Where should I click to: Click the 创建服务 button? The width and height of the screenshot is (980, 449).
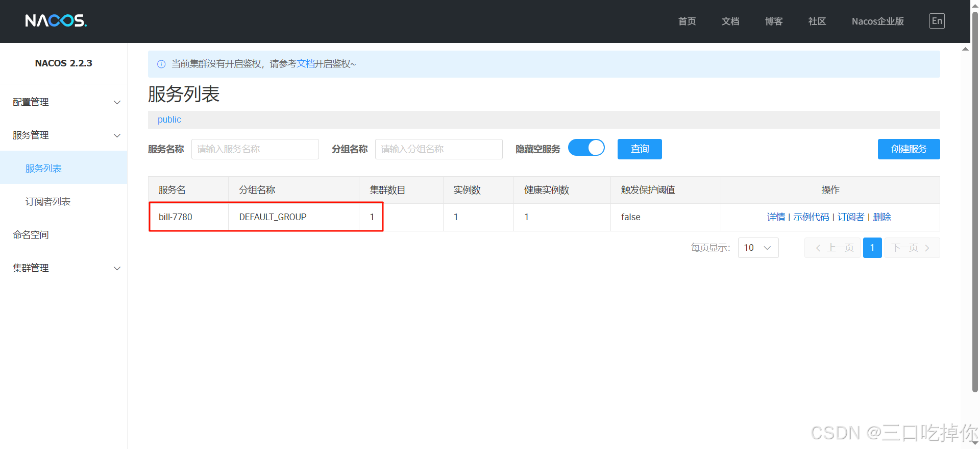(x=909, y=149)
